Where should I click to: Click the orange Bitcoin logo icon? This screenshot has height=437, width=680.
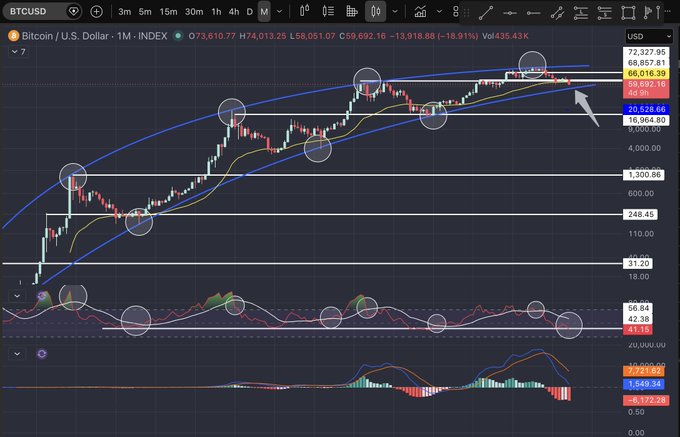point(13,36)
